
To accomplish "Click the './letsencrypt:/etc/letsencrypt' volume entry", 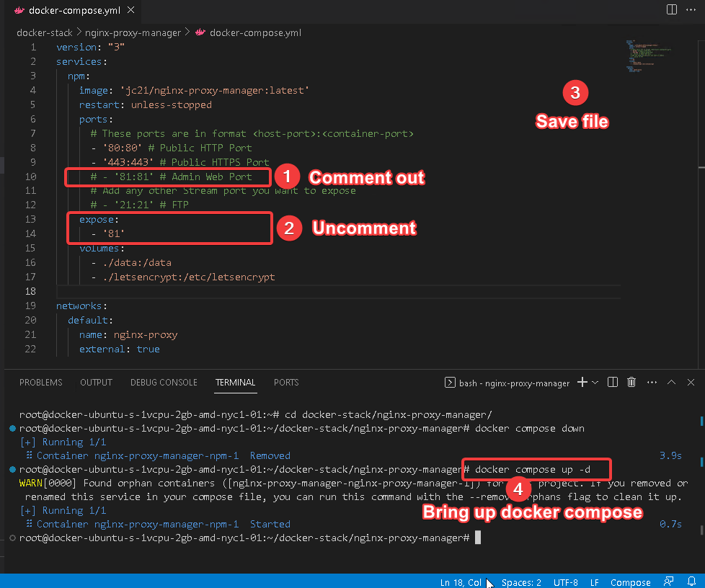I will [189, 277].
